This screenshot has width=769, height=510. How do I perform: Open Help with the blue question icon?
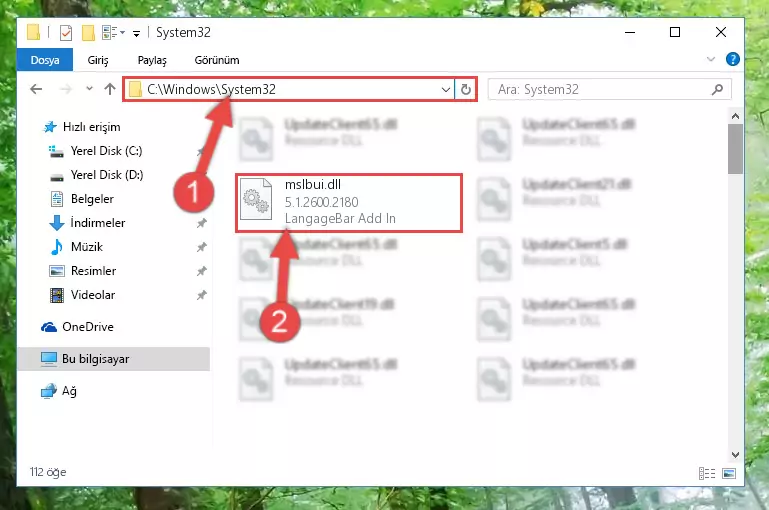tap(733, 59)
